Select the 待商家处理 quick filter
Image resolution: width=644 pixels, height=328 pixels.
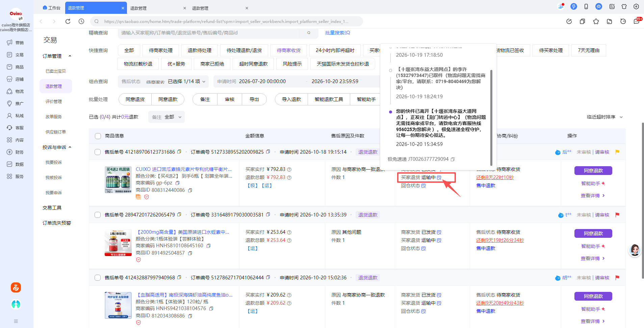pyautogui.click(x=161, y=50)
